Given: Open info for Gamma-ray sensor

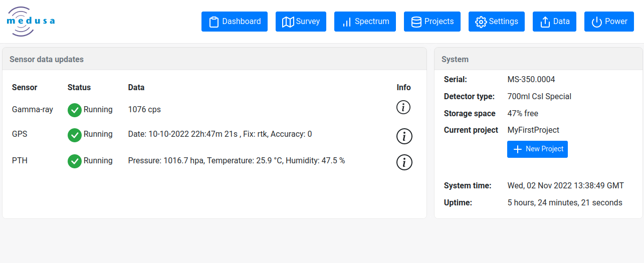Looking at the screenshot, I should 403,107.
